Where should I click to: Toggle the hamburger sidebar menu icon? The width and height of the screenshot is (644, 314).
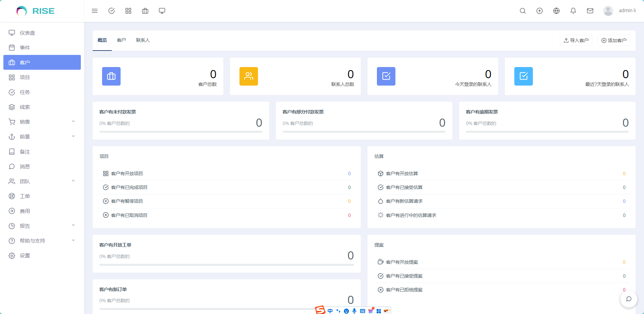click(x=95, y=11)
